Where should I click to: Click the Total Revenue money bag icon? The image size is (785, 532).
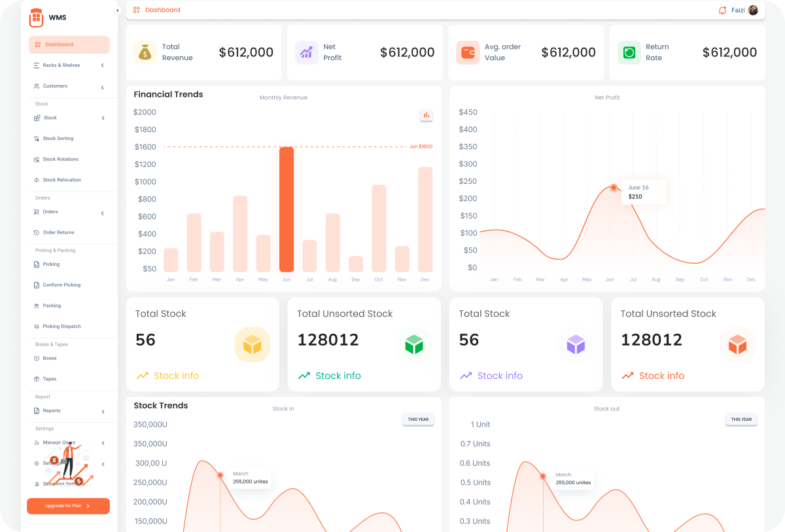(x=145, y=52)
